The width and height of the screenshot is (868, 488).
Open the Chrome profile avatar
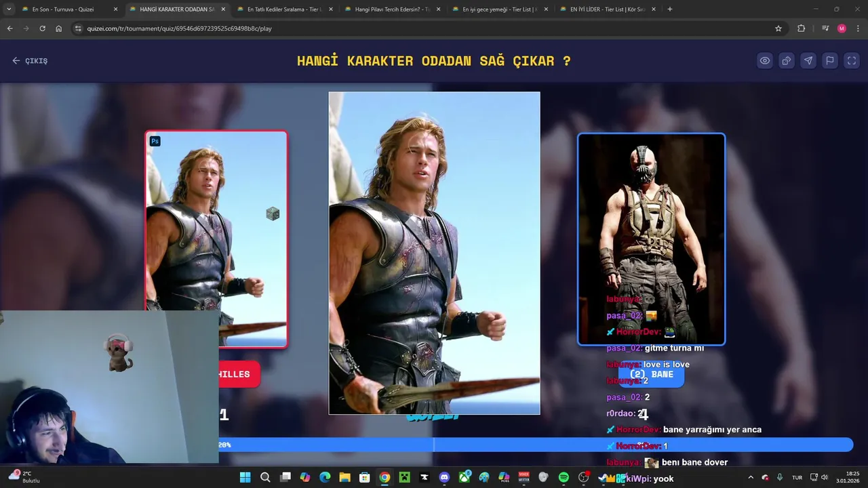pyautogui.click(x=842, y=28)
